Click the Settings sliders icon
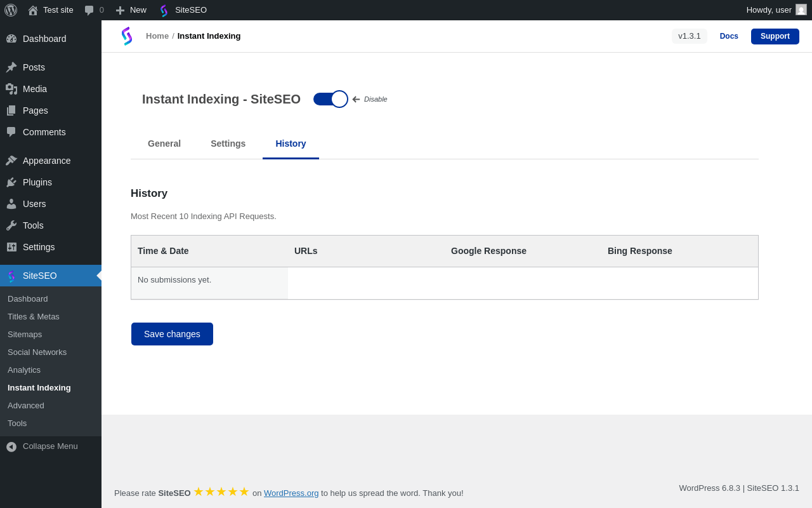 coord(11,247)
